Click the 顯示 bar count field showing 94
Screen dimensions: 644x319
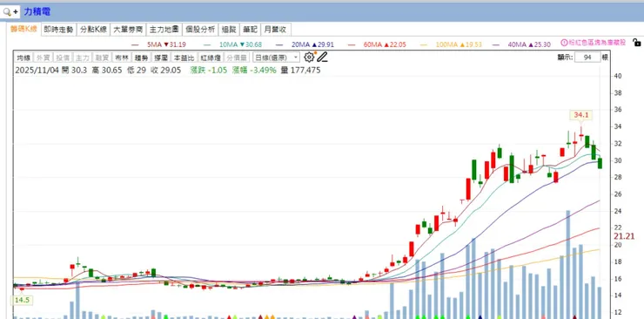[x=587, y=58]
